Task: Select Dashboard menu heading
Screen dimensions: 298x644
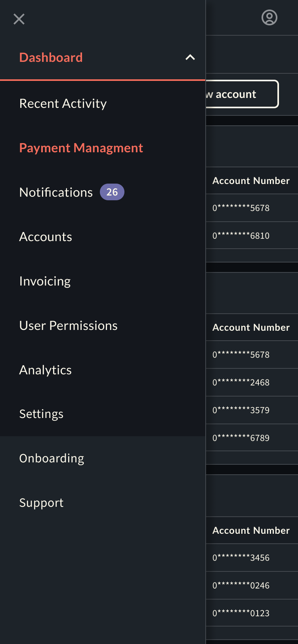Action: pyautogui.click(x=51, y=57)
